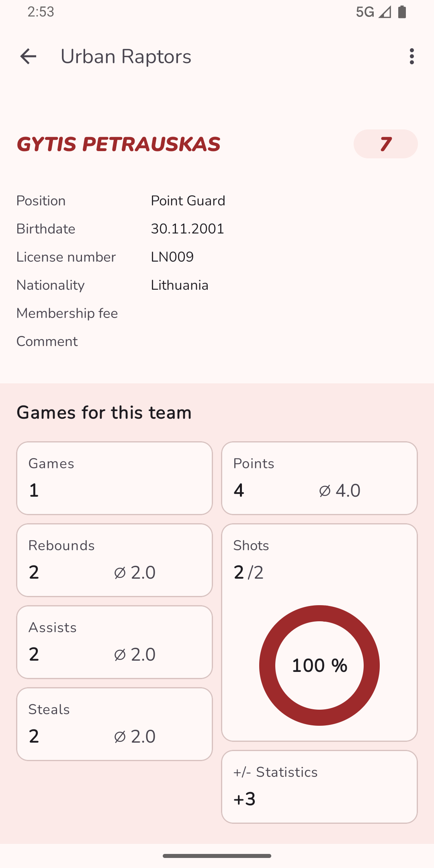434x868 pixels.
Task: Open the Points stat card
Action: [x=319, y=478]
